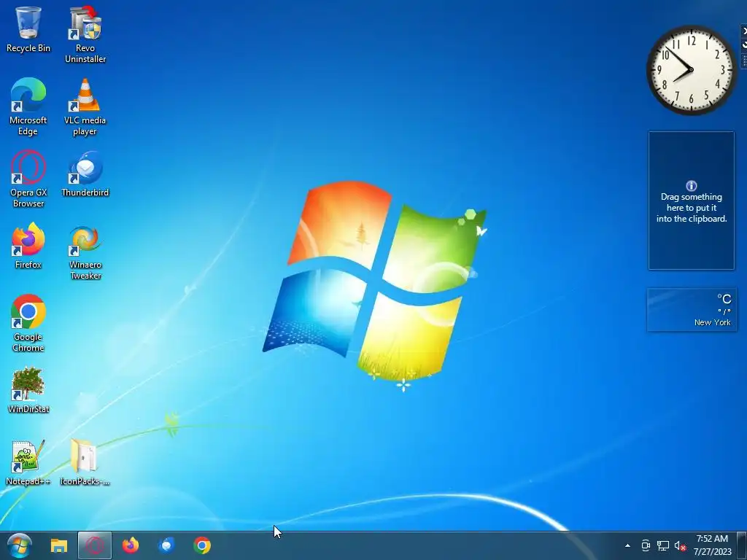Viewport: 747px width, 560px height.
Task: Select the VLC media player shortcut
Action: [x=85, y=106]
